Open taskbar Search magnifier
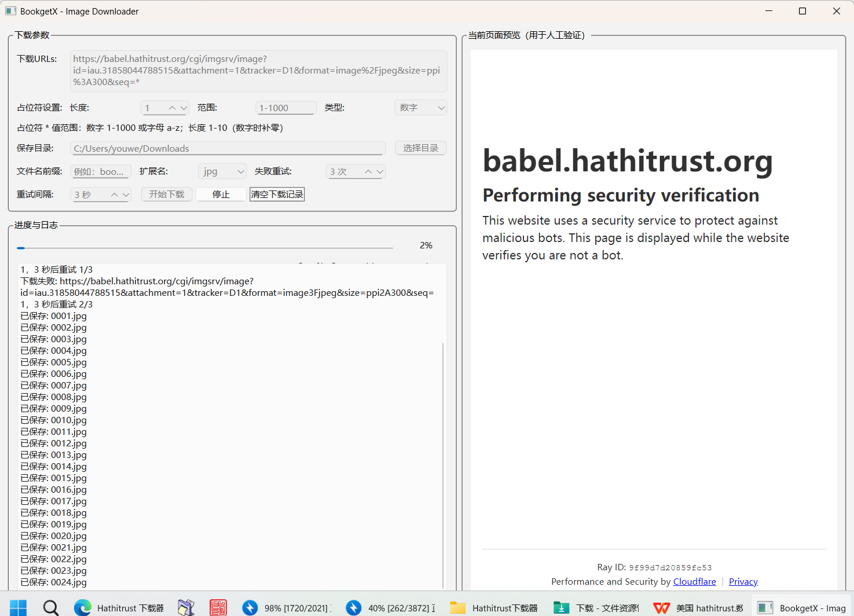This screenshot has height=616, width=854. 51,607
